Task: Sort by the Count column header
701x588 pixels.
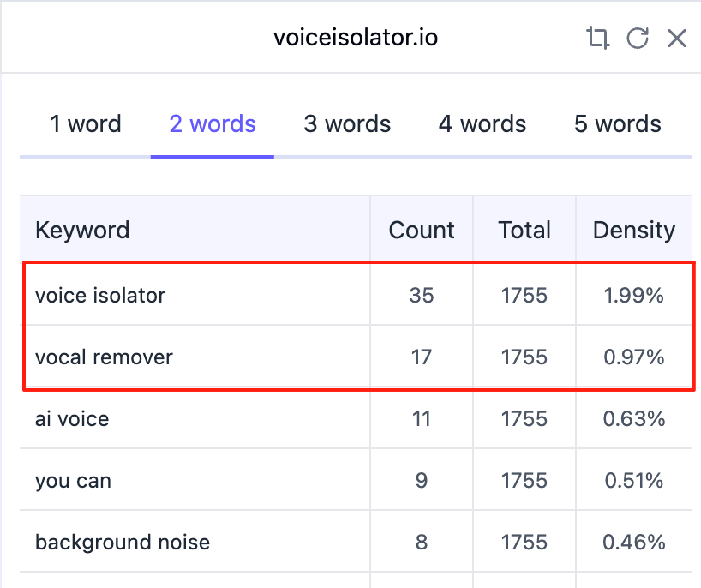Action: (422, 230)
